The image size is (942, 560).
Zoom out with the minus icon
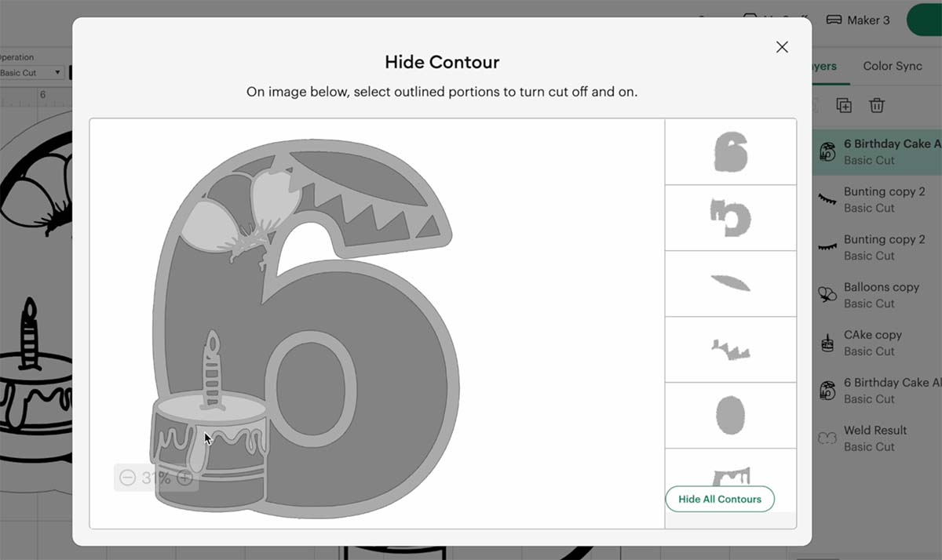coord(127,478)
